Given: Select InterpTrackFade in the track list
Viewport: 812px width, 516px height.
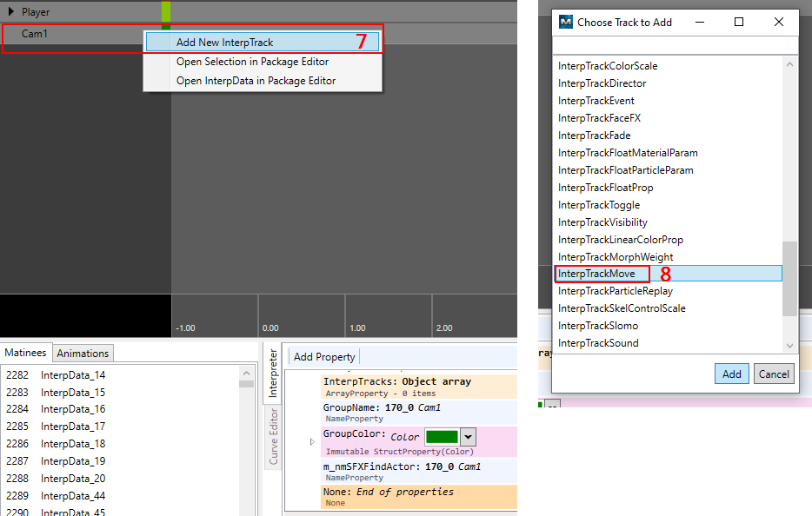Looking at the screenshot, I should [594, 136].
